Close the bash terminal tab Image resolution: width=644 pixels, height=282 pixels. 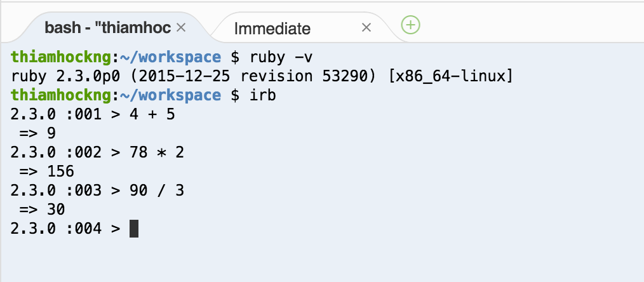tap(180, 28)
